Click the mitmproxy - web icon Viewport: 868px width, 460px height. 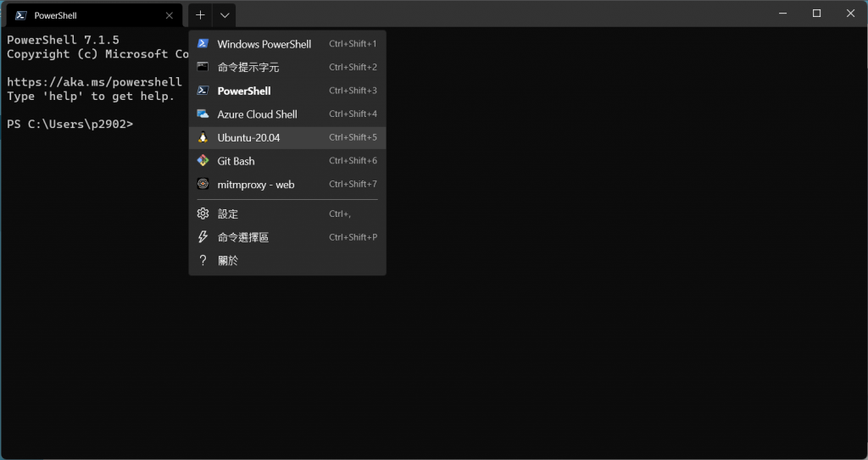(203, 184)
